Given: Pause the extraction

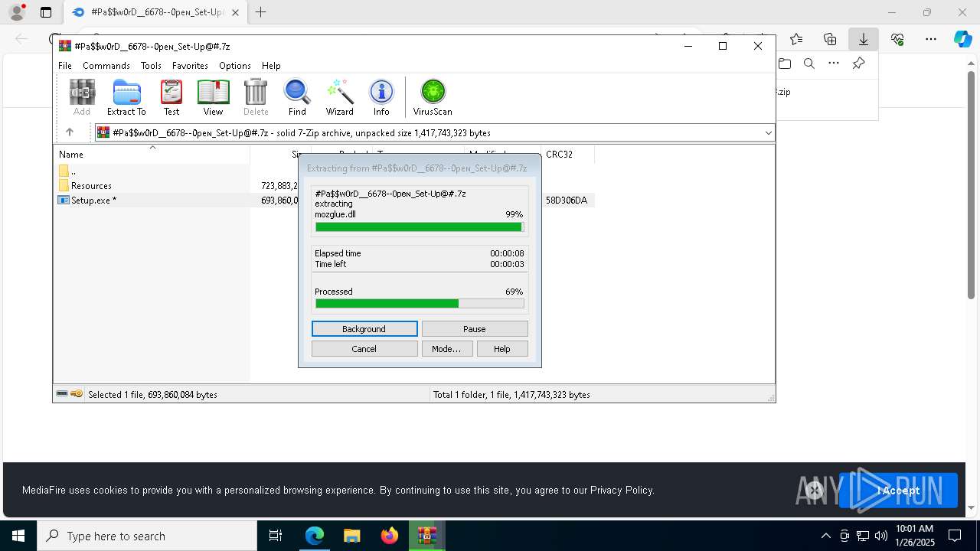Looking at the screenshot, I should click(475, 329).
